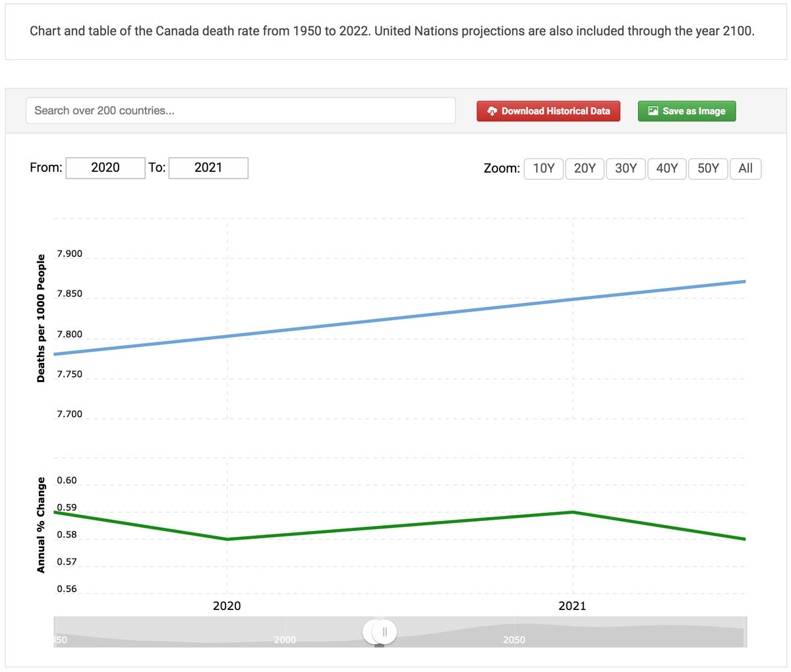Click the country search field
791x672 pixels.
point(240,110)
